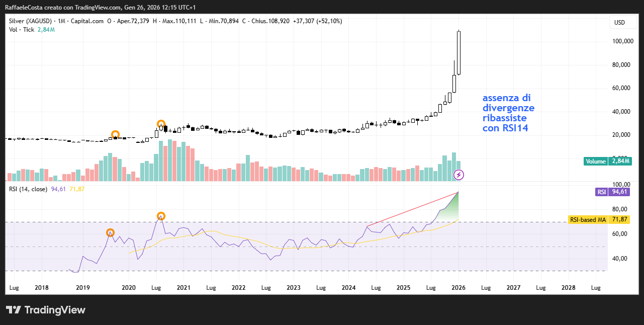Image resolution: width=644 pixels, height=325 pixels.
Task: Click the 100,000 level on the price scale
Action: pyautogui.click(x=619, y=41)
